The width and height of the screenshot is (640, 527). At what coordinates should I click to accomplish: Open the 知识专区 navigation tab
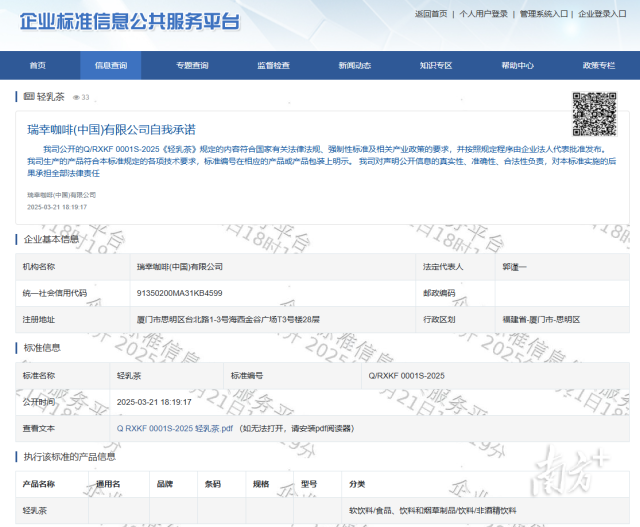[x=436, y=65]
